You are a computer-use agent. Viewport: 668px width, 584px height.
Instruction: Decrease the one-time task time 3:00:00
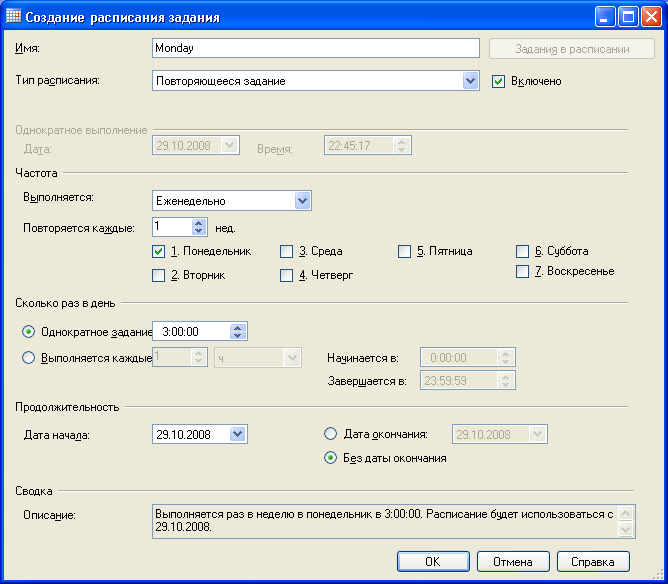point(237,336)
